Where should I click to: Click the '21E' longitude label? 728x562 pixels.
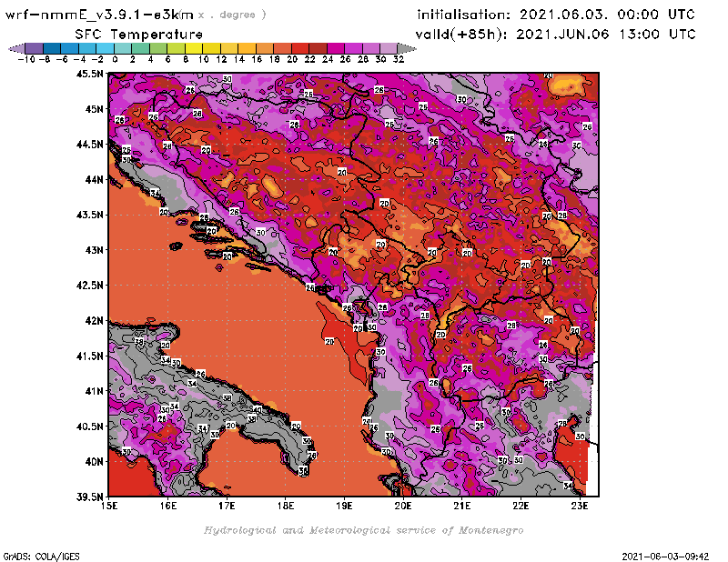pos(462,506)
